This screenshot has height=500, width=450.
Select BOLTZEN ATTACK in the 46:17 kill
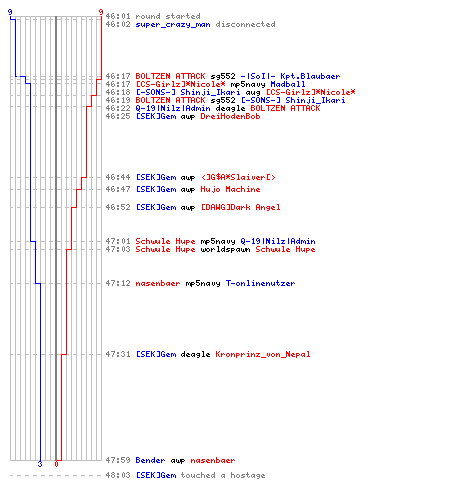click(170, 76)
